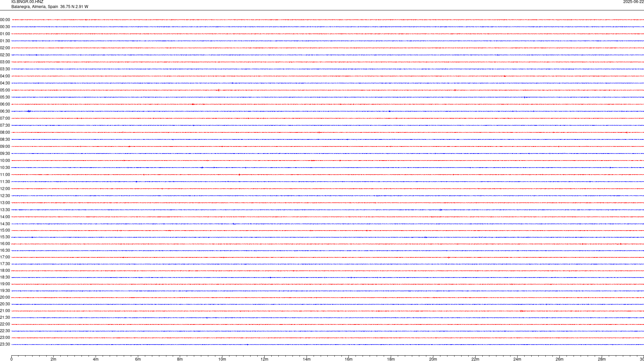Select the 05:00 time label
The image size is (644, 362).
point(5,90)
